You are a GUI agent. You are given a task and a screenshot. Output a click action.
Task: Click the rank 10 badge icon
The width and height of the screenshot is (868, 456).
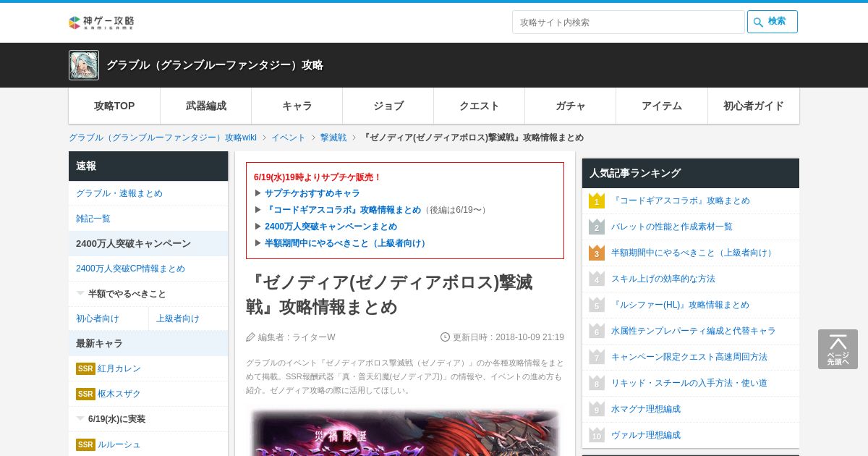pos(597,435)
